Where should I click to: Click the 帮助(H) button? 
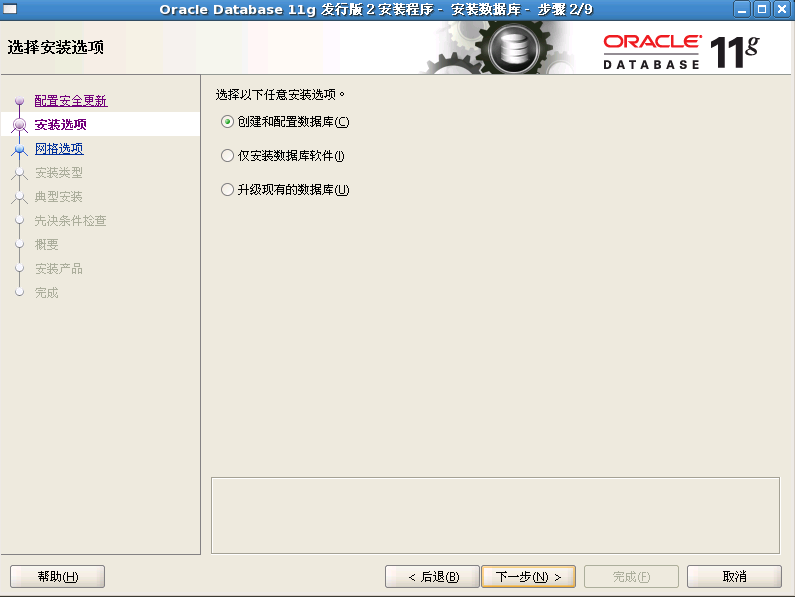click(x=57, y=577)
